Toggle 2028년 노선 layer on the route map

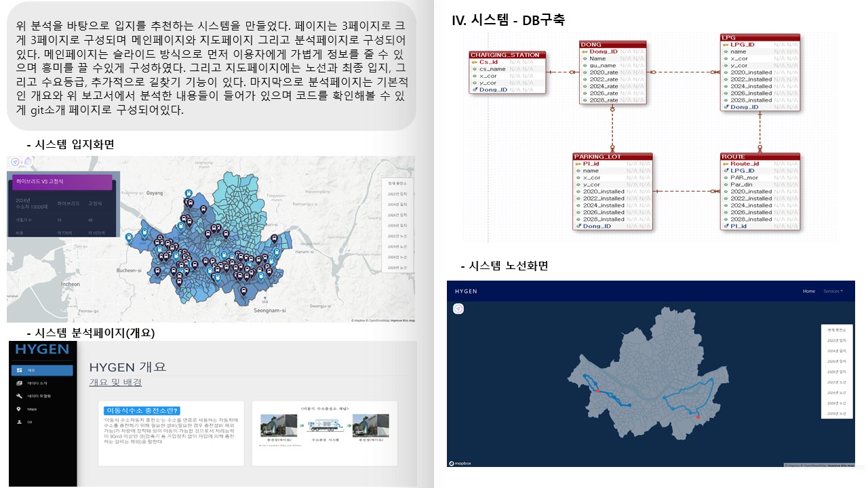(835, 413)
